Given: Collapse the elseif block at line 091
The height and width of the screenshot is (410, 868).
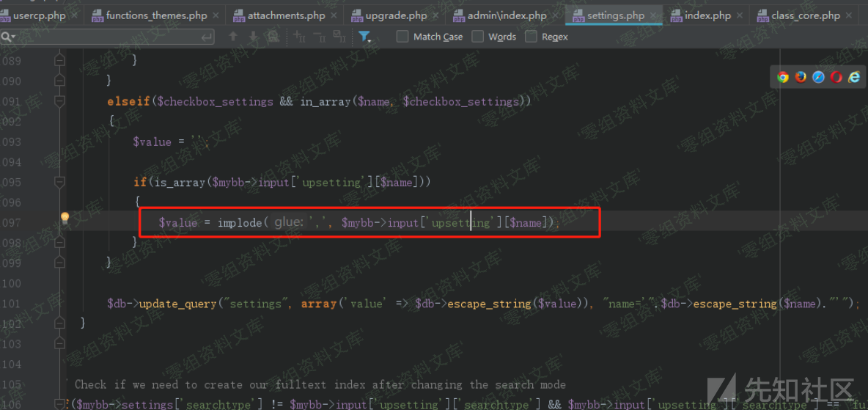Looking at the screenshot, I should pyautogui.click(x=60, y=101).
